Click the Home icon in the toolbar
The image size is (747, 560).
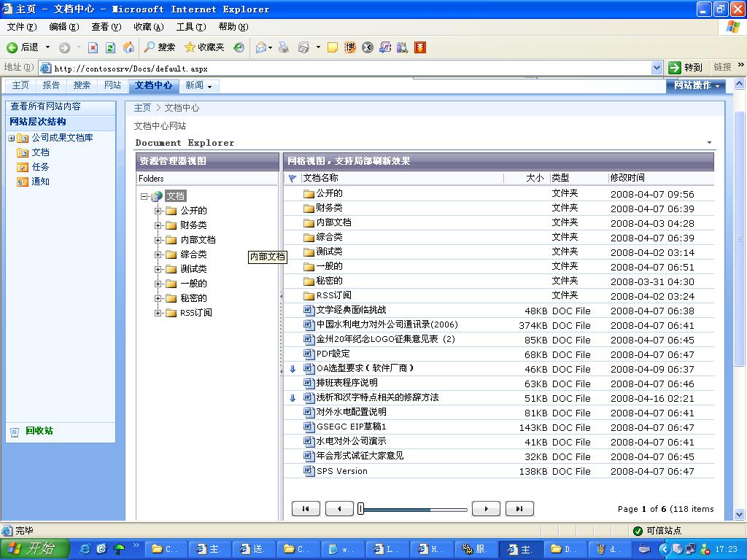point(128,47)
